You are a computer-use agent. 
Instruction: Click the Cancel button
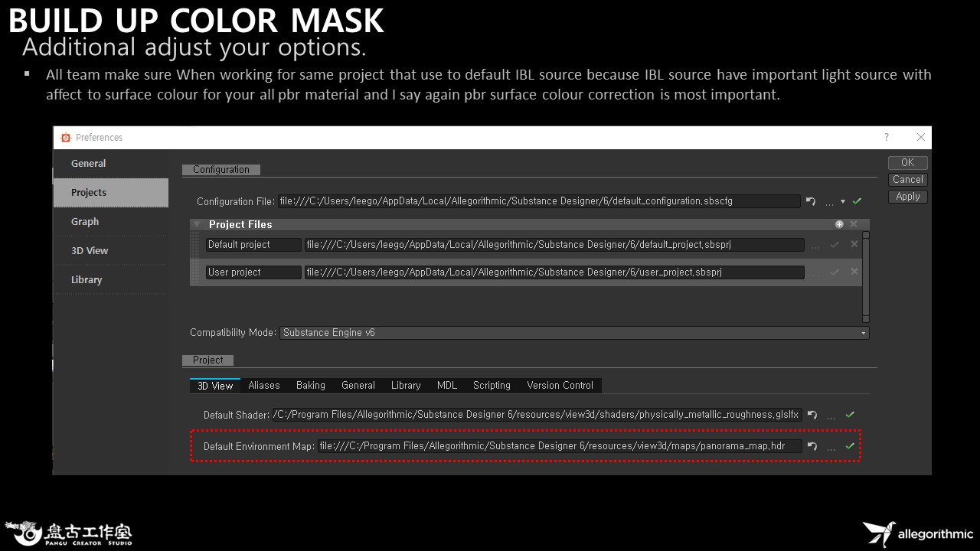pos(908,179)
